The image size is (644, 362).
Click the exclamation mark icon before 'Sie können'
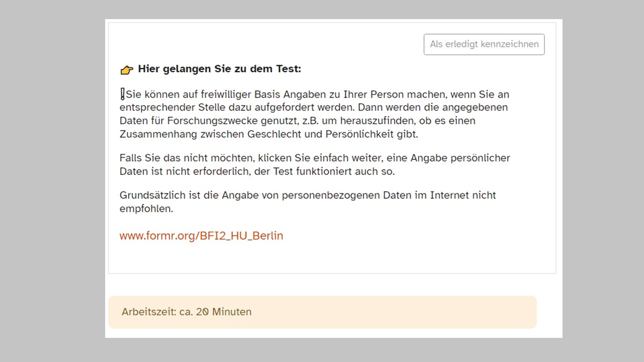(x=122, y=94)
